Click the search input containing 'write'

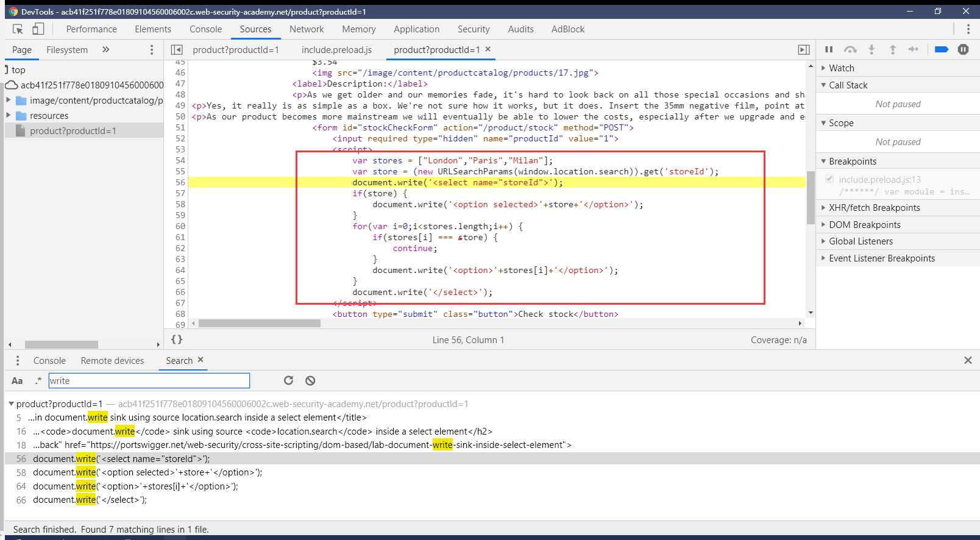(x=149, y=381)
